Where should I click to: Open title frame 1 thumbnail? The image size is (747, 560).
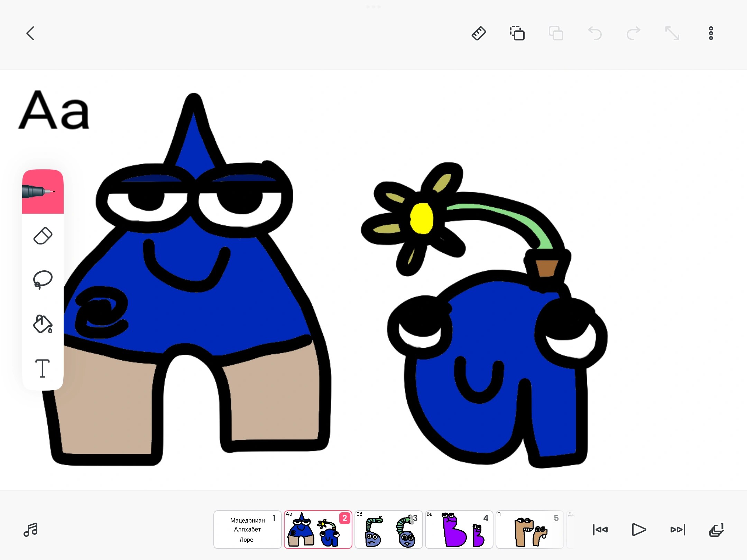(247, 530)
